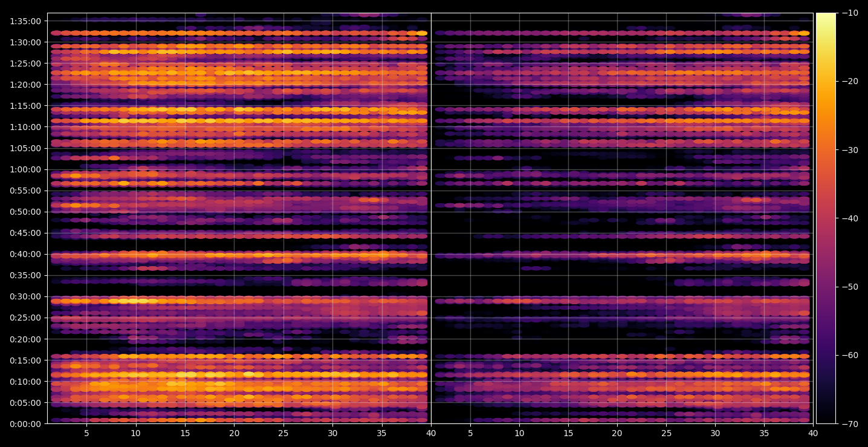Click x-axis label 35 under the right heatmap
The width and height of the screenshot is (868, 447).
point(765,433)
